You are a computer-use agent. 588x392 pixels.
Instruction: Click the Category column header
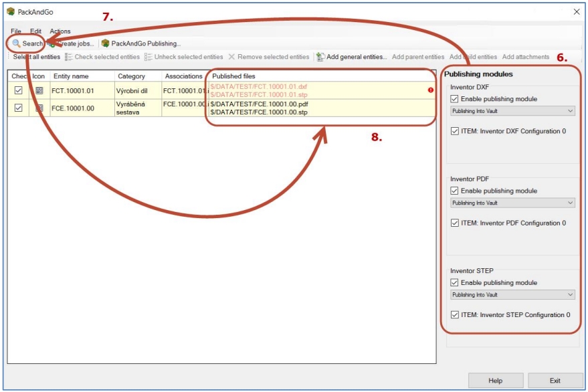tap(131, 76)
